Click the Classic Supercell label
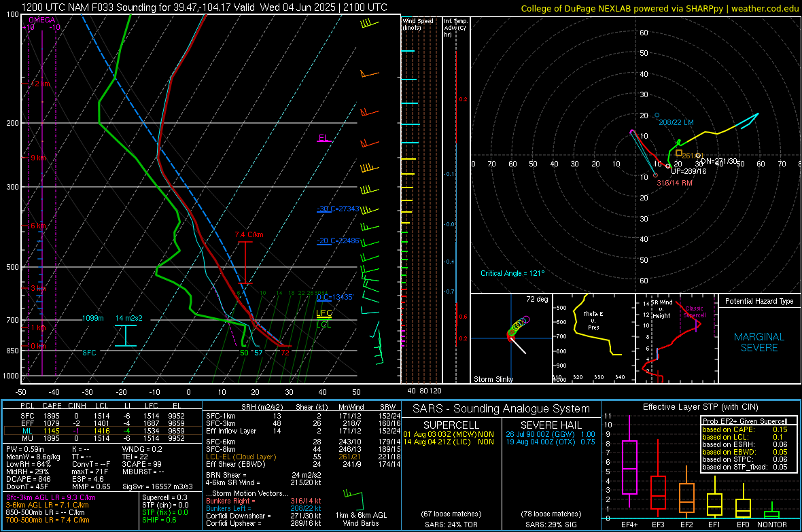Viewport: 802px width, 532px height. (695, 312)
